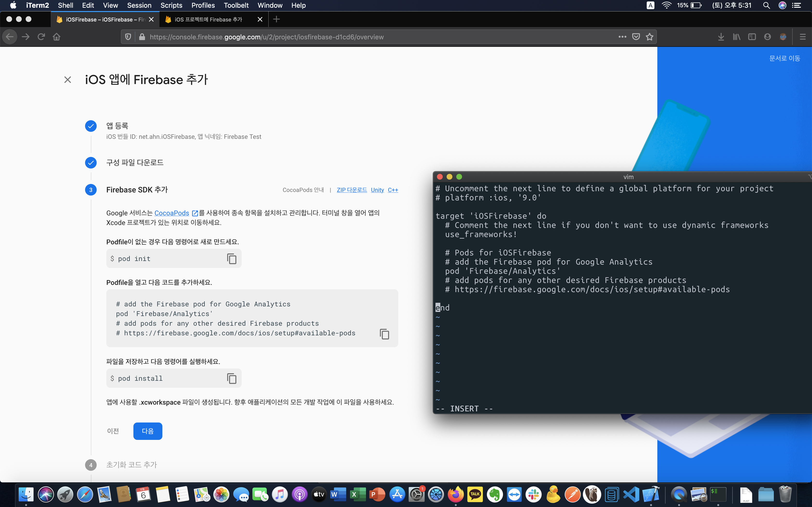Open page actions three-dot menu in URL bar
The height and width of the screenshot is (507, 812).
(x=622, y=37)
